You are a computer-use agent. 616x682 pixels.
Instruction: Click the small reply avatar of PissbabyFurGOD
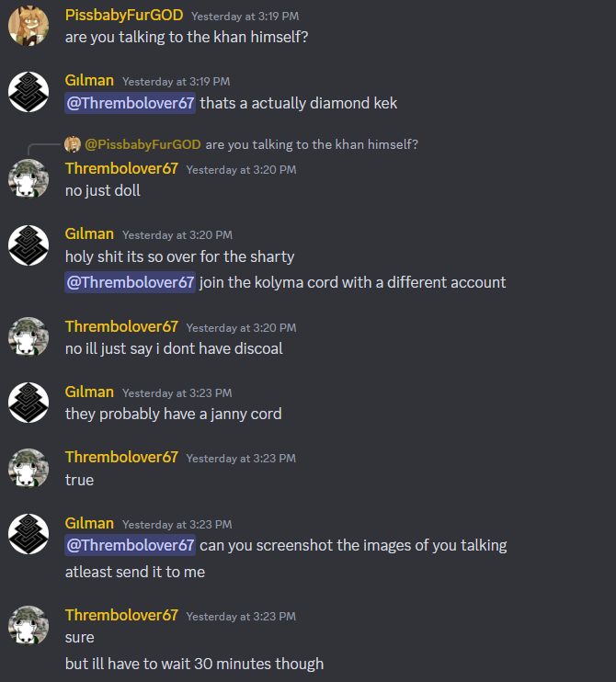click(73, 144)
